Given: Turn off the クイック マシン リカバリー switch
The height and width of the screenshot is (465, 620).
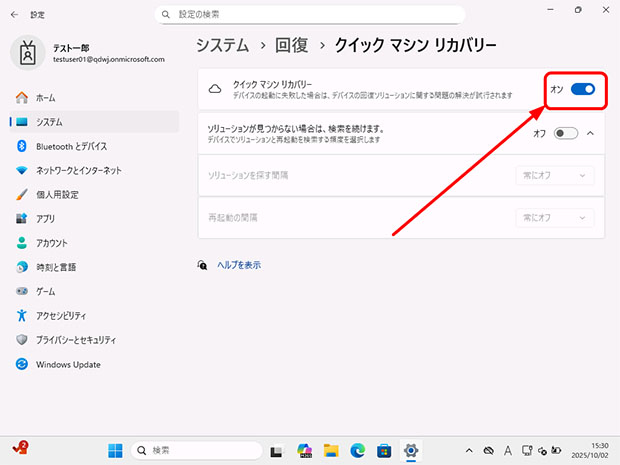Looking at the screenshot, I should point(582,89).
